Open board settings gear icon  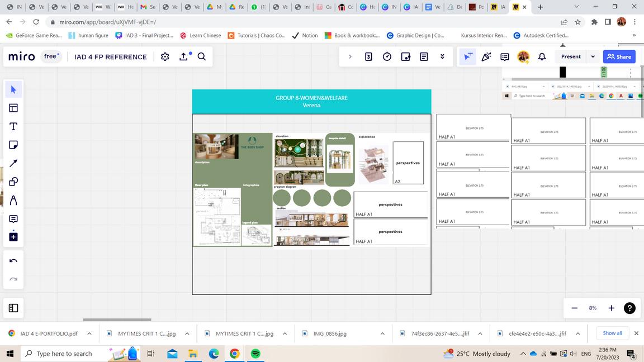click(x=165, y=56)
